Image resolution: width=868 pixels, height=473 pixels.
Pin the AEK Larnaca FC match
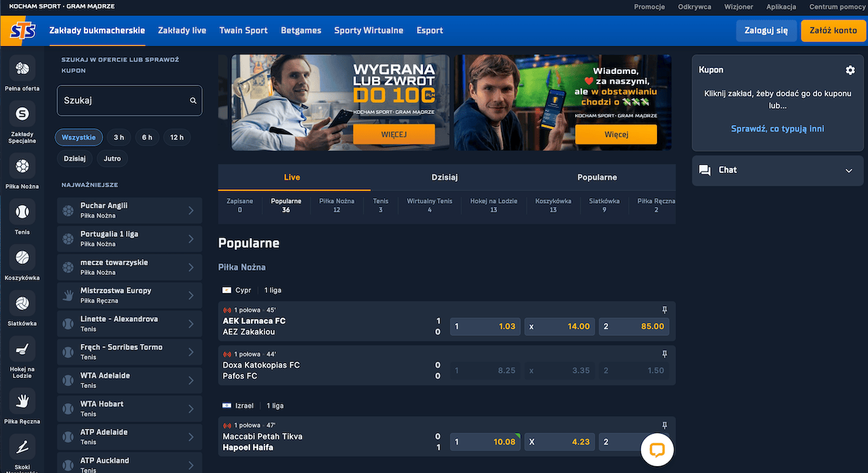(665, 310)
